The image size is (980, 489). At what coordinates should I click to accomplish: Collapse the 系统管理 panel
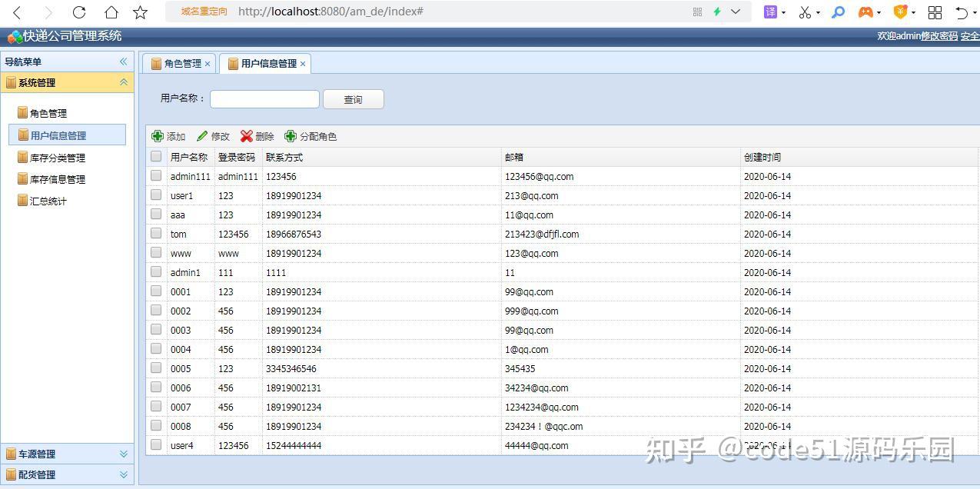click(123, 82)
